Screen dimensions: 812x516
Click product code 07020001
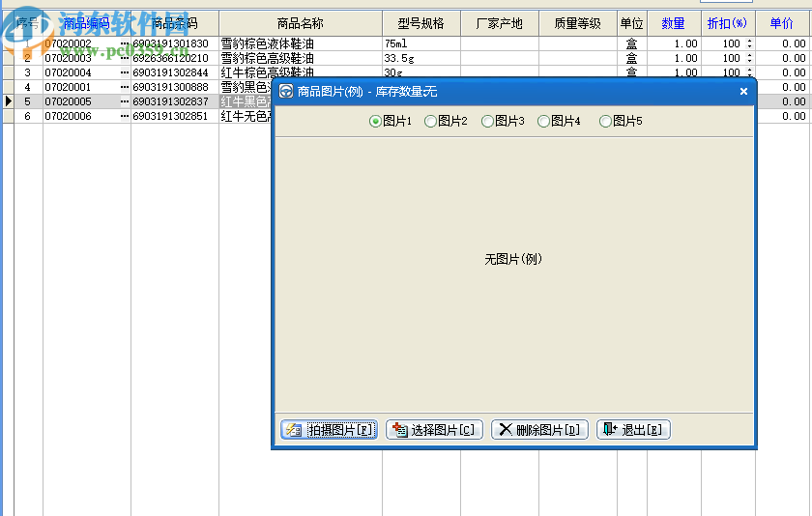68,87
